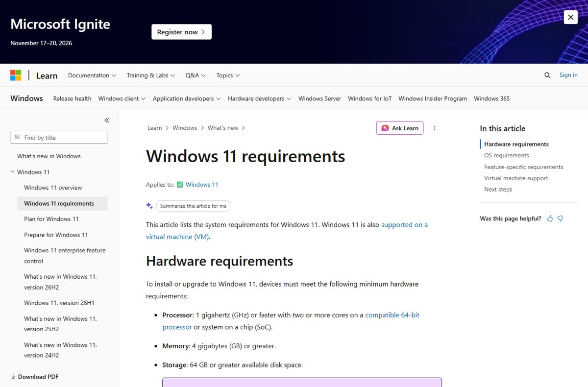
Task: Open Windows Insider Program menu item
Action: [433, 98]
